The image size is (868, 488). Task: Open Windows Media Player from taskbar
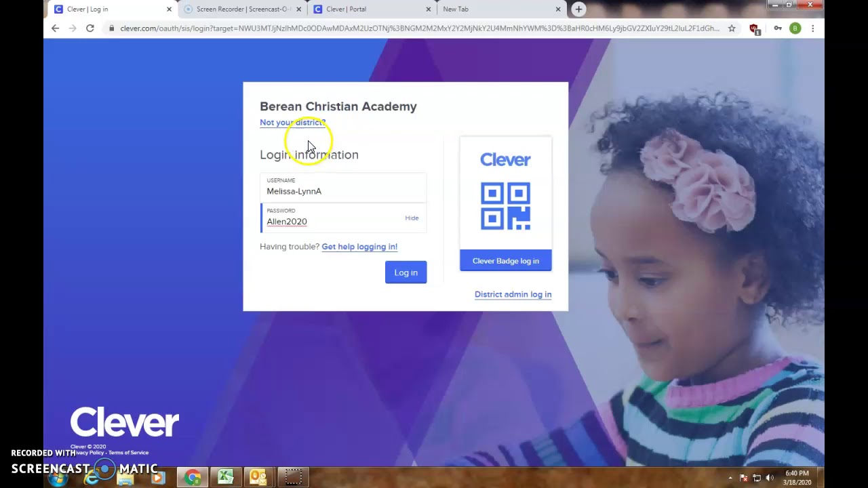157,478
